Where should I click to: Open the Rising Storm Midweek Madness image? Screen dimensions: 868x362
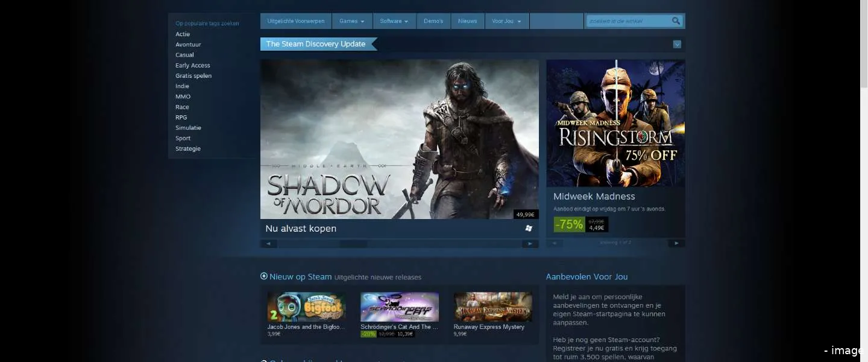pos(615,123)
